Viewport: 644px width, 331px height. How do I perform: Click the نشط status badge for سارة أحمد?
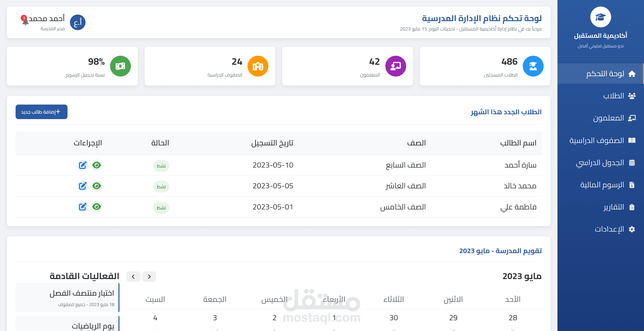coord(161,165)
